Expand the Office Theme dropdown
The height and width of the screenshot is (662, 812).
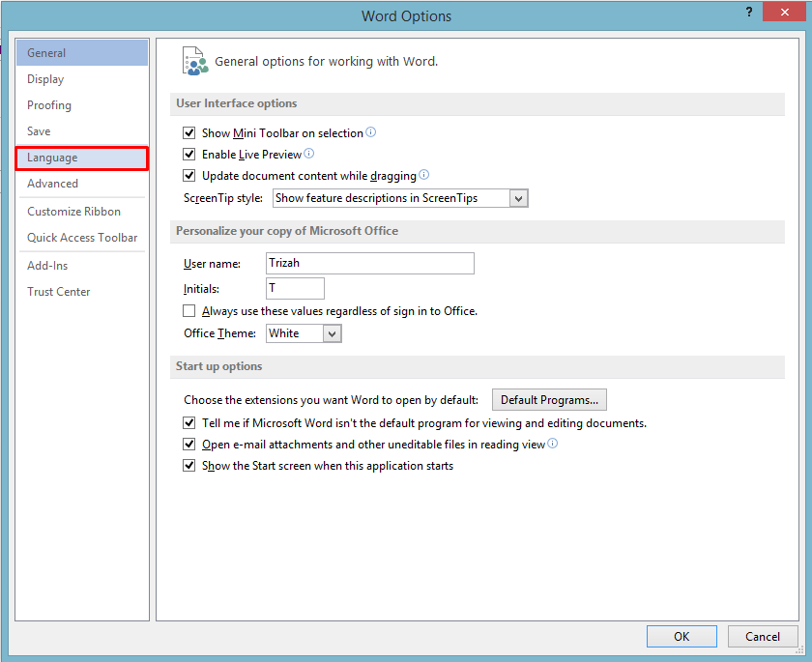332,333
